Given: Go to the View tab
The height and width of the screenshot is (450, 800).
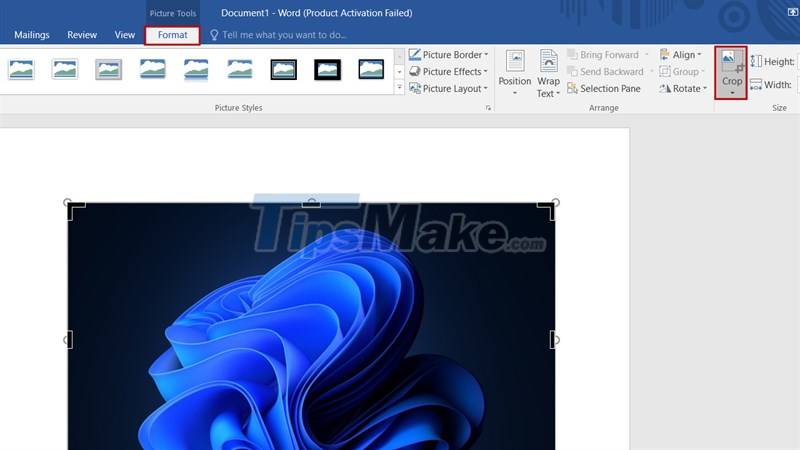Looking at the screenshot, I should click(x=124, y=35).
